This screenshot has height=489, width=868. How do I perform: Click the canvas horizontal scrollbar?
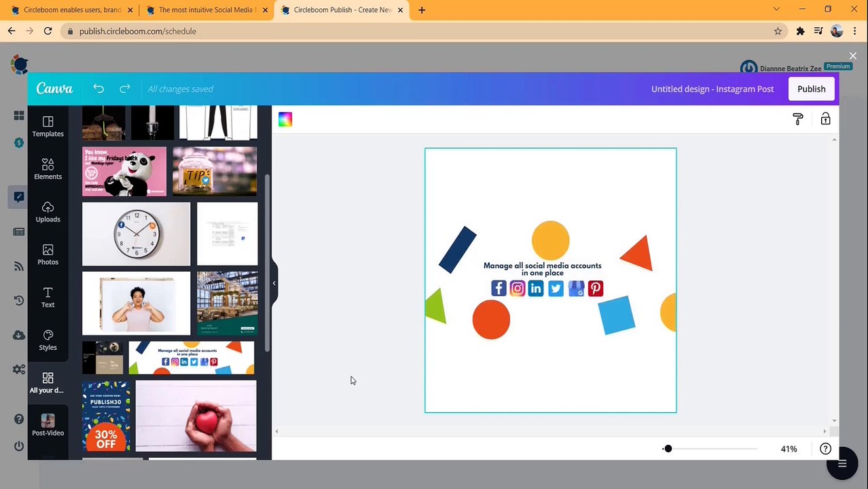(x=550, y=431)
